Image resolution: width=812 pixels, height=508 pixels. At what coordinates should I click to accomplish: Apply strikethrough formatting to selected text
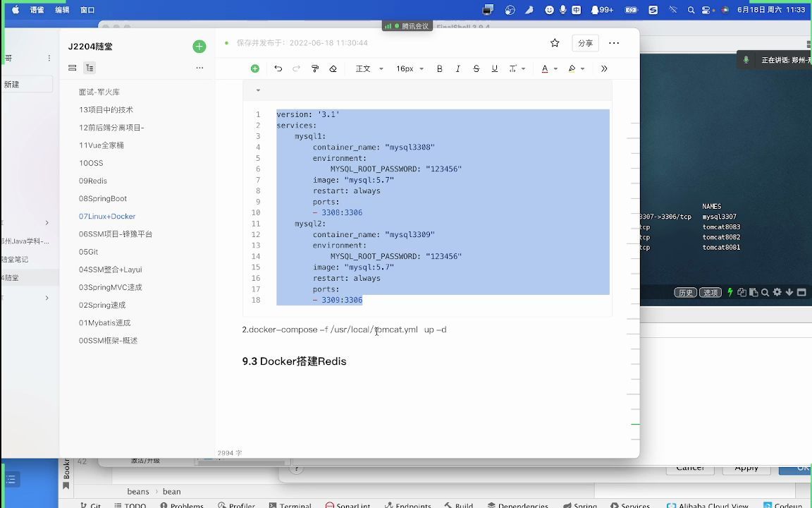click(x=476, y=68)
